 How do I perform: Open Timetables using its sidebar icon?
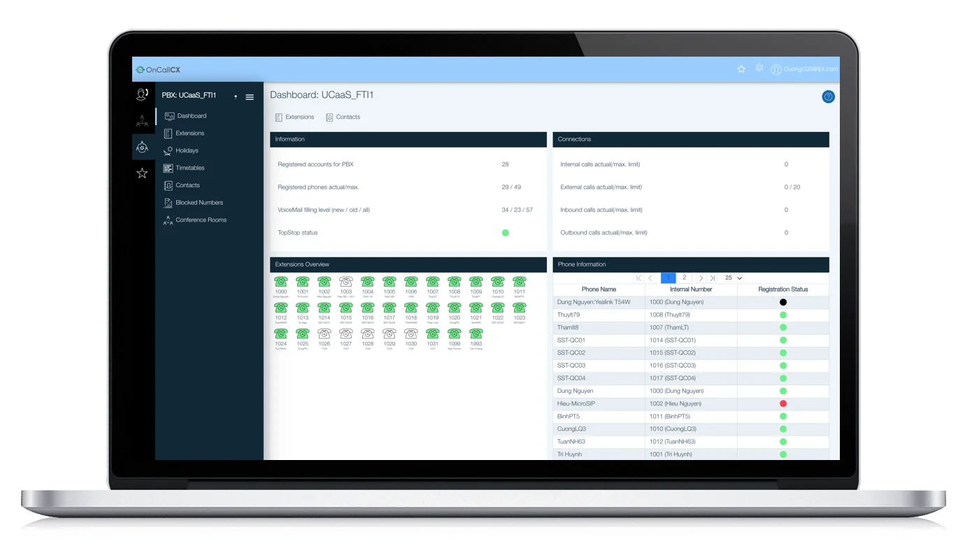169,168
